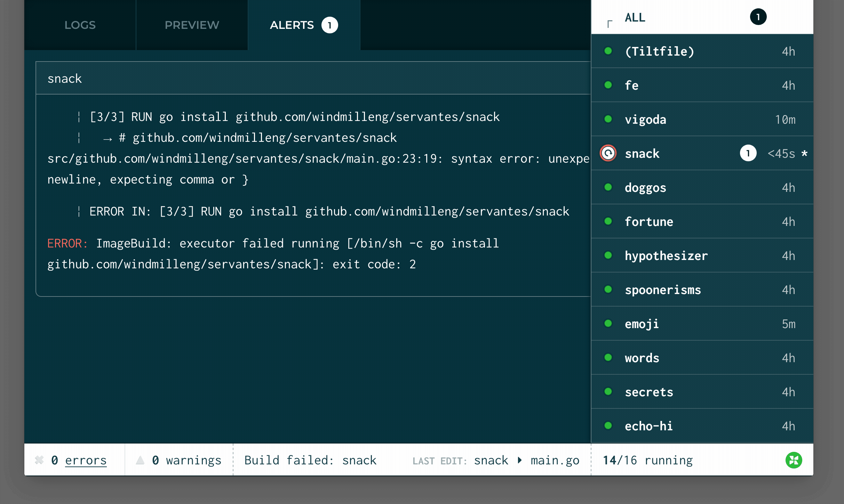Click snack's red rebuilding status icon
Image resolution: width=844 pixels, height=504 pixels.
[608, 153]
